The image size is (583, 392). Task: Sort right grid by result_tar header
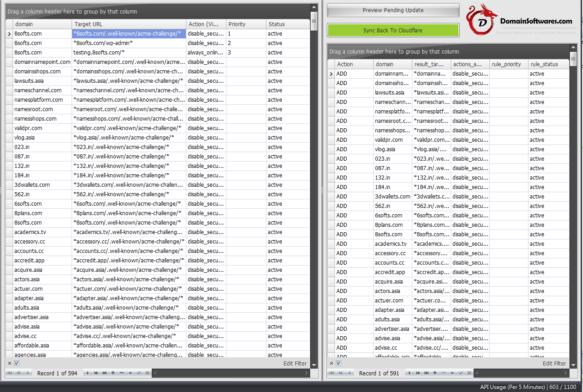(431, 64)
